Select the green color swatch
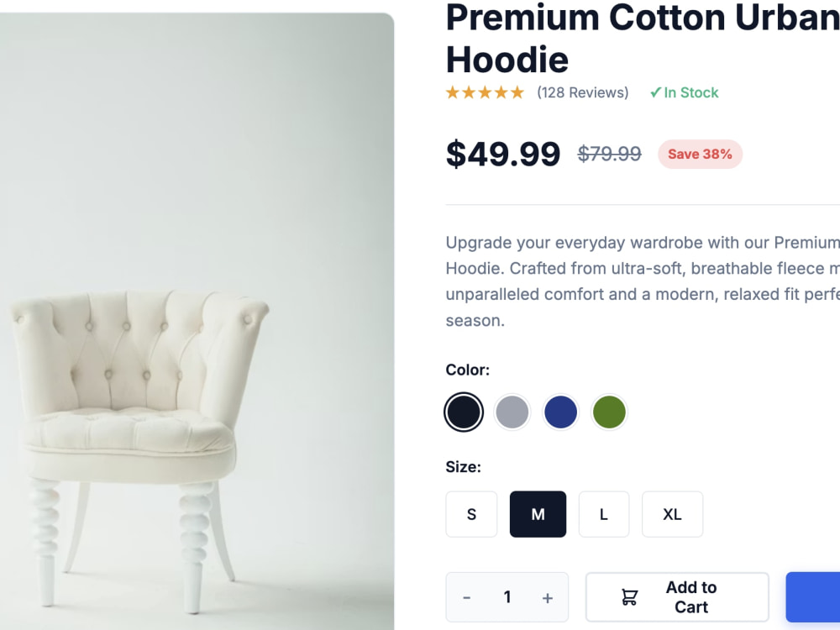840x630 pixels. coord(609,412)
